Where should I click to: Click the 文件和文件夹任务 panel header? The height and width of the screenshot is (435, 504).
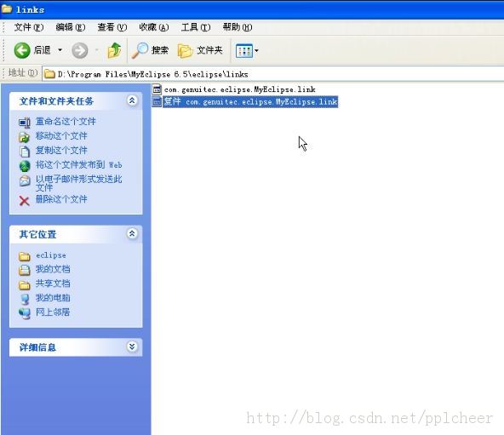point(76,101)
